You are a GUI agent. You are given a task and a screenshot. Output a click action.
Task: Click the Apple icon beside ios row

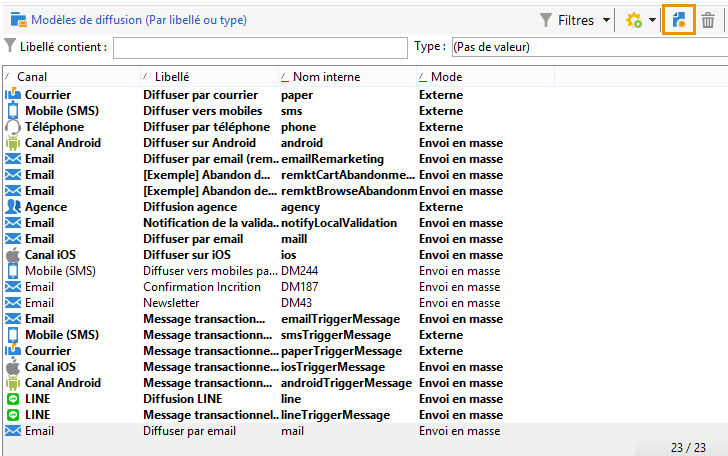click(13, 255)
